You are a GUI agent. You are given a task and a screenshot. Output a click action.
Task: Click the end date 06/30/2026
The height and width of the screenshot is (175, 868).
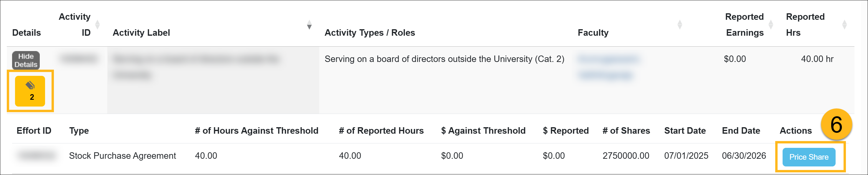pos(744,156)
